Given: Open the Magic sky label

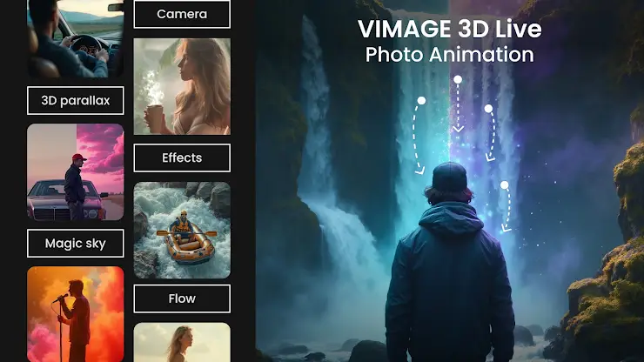Looking at the screenshot, I should tap(76, 244).
